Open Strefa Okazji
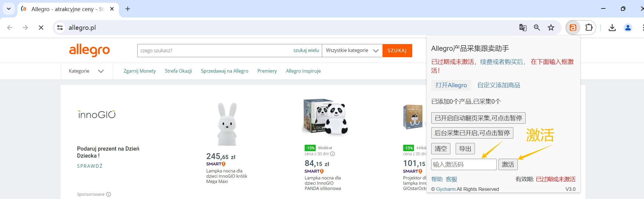644x199 pixels. pos(178,71)
